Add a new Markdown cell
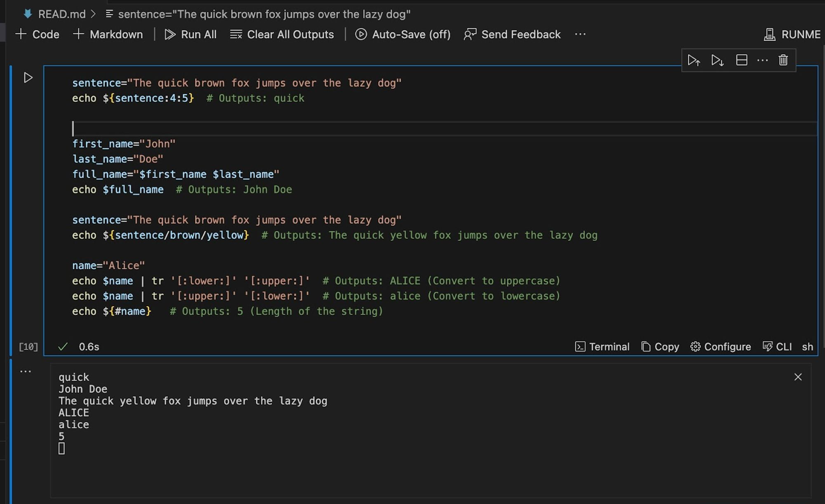This screenshot has width=825, height=504. pyautogui.click(x=108, y=34)
